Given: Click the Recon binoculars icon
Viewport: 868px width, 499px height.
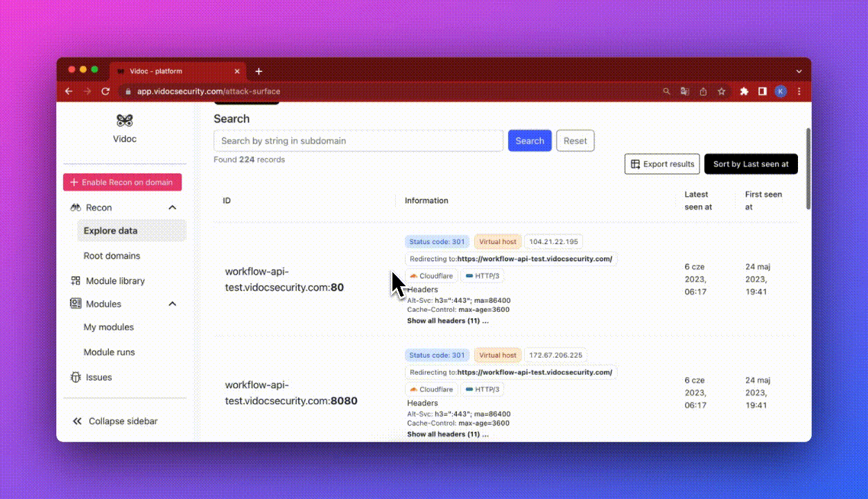Looking at the screenshot, I should tap(76, 208).
